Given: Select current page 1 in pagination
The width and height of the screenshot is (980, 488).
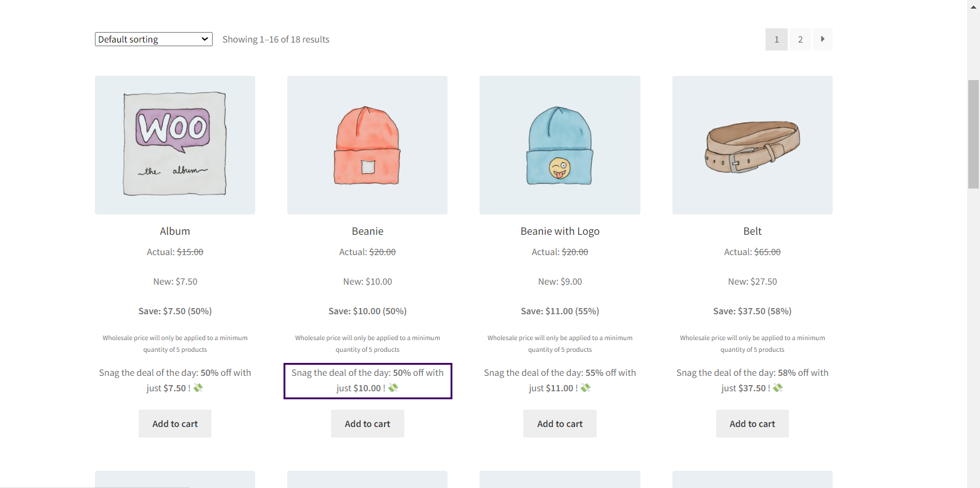Looking at the screenshot, I should (x=776, y=39).
